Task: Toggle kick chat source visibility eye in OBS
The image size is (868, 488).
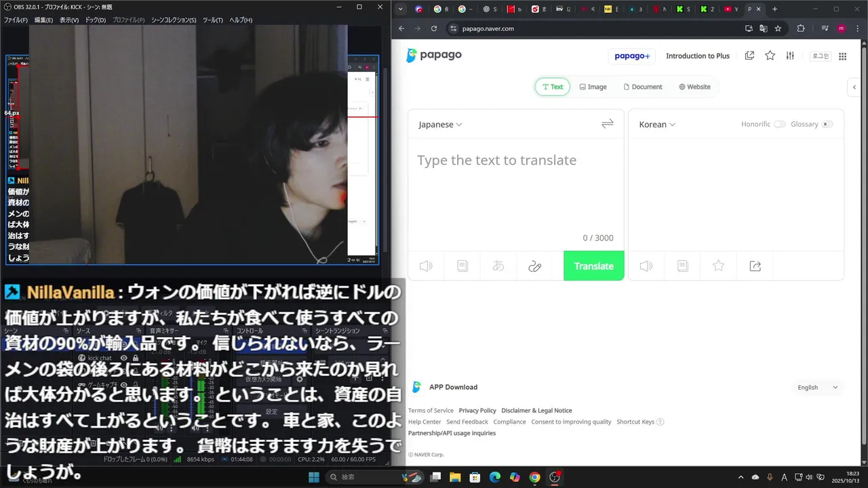Action: 124,358
